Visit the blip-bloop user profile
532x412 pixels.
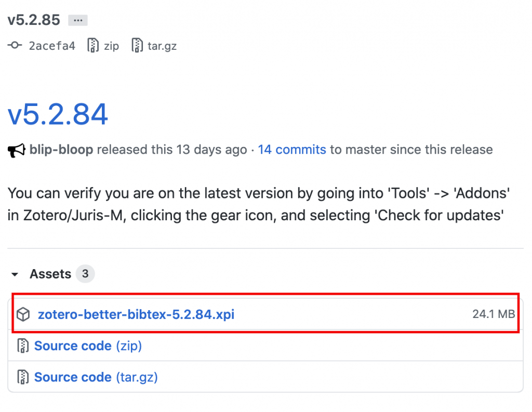point(61,150)
